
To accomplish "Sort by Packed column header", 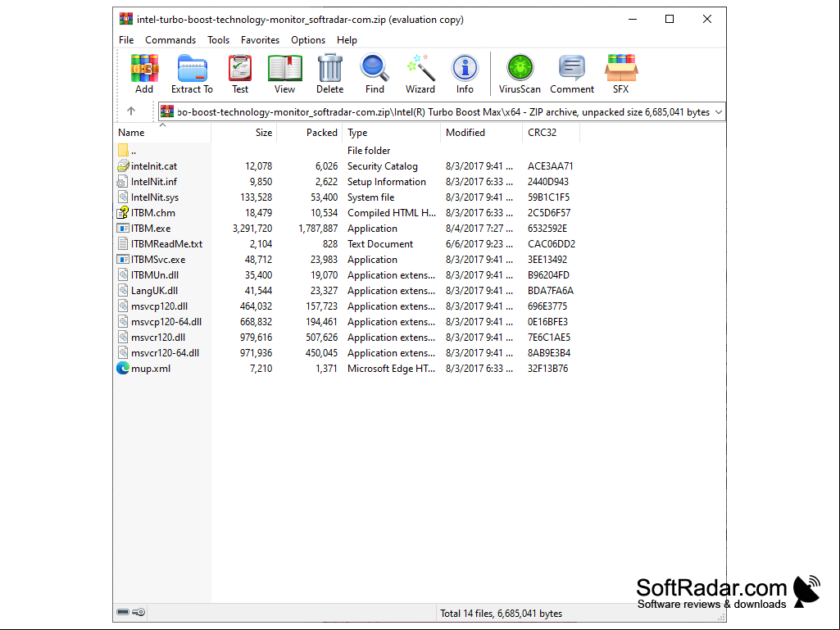I will click(309, 133).
